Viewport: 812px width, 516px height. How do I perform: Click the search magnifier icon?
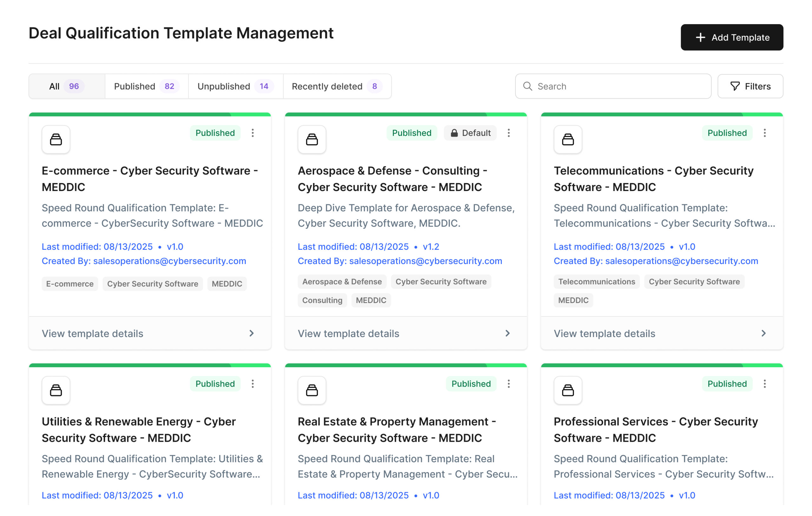click(527, 86)
